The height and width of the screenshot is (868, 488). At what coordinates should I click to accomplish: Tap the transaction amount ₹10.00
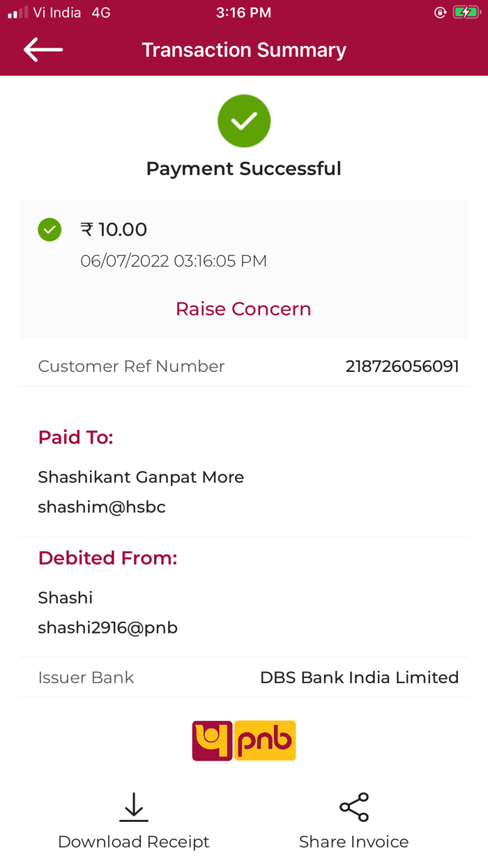tap(114, 229)
